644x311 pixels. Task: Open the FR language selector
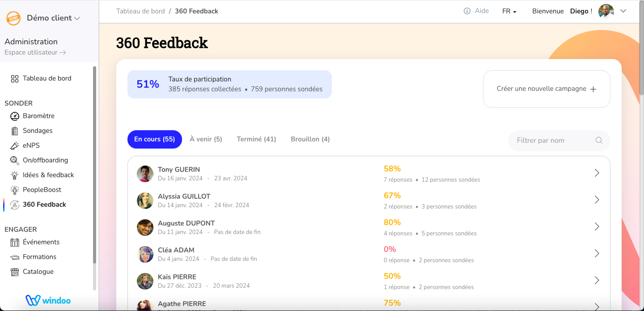509,11
